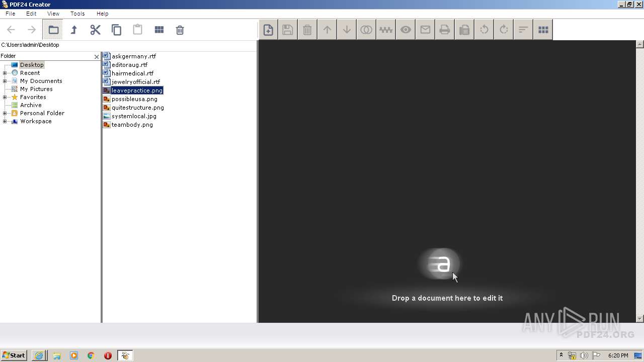Rotate pages clockwise
The height and width of the screenshot is (362, 644).
click(504, 30)
